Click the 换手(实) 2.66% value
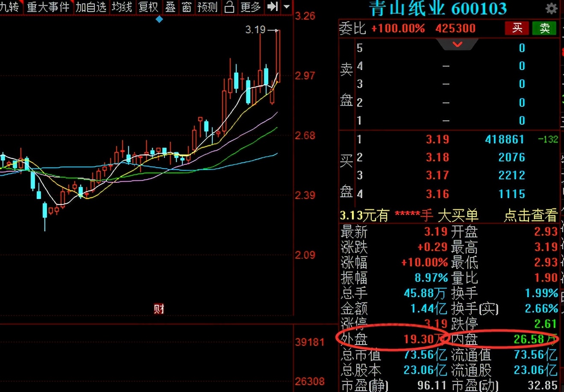This screenshot has height=392, width=564. coord(541,308)
